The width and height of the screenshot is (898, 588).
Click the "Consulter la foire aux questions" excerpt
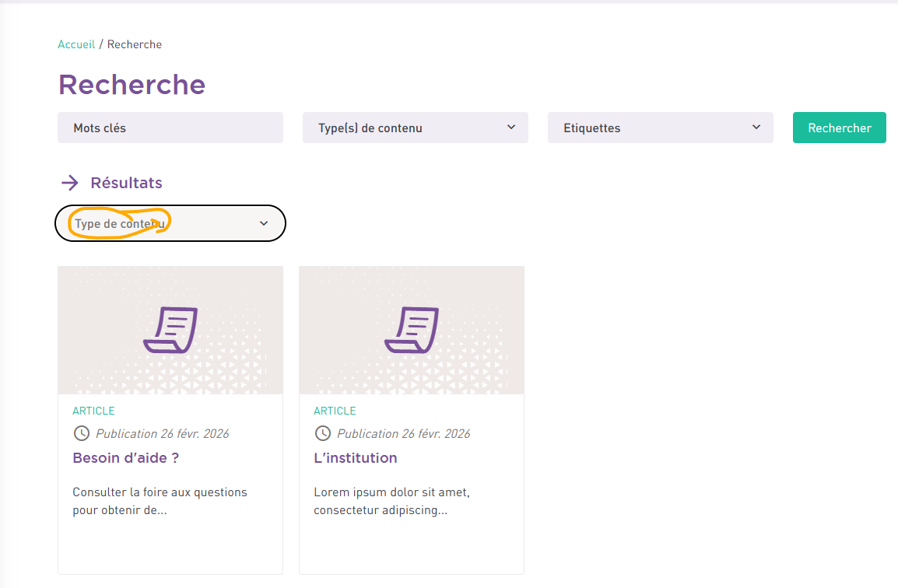pyautogui.click(x=160, y=501)
